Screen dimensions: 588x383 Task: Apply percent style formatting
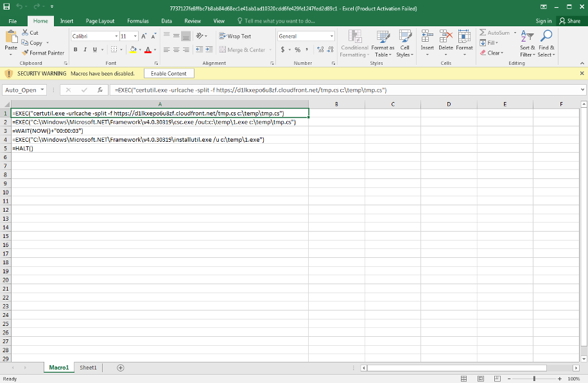pos(297,49)
